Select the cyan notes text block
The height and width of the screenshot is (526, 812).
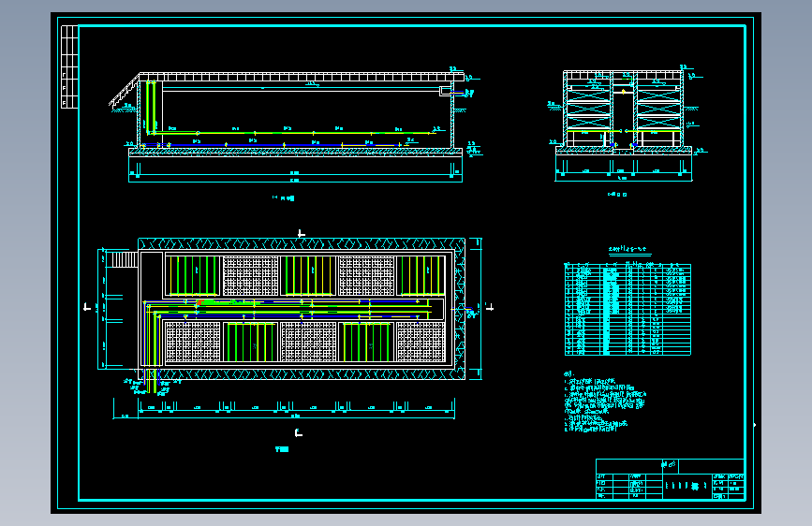(x=605, y=402)
